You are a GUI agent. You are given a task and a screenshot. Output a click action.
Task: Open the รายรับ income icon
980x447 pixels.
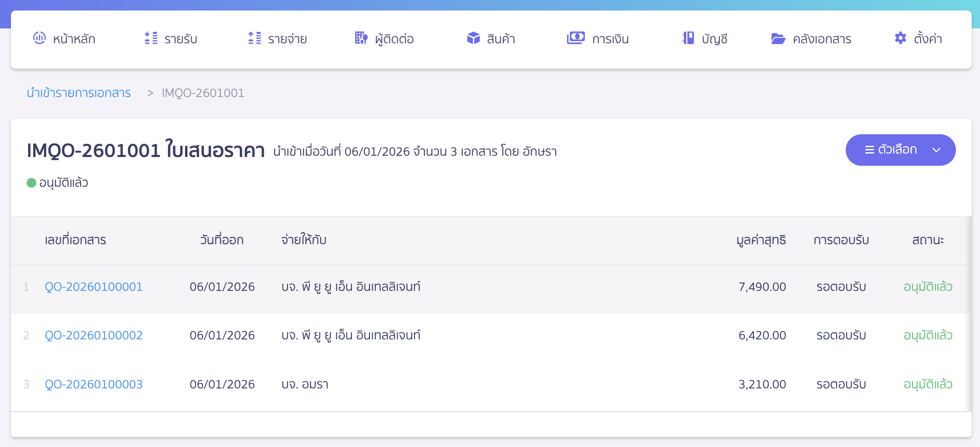point(150,38)
